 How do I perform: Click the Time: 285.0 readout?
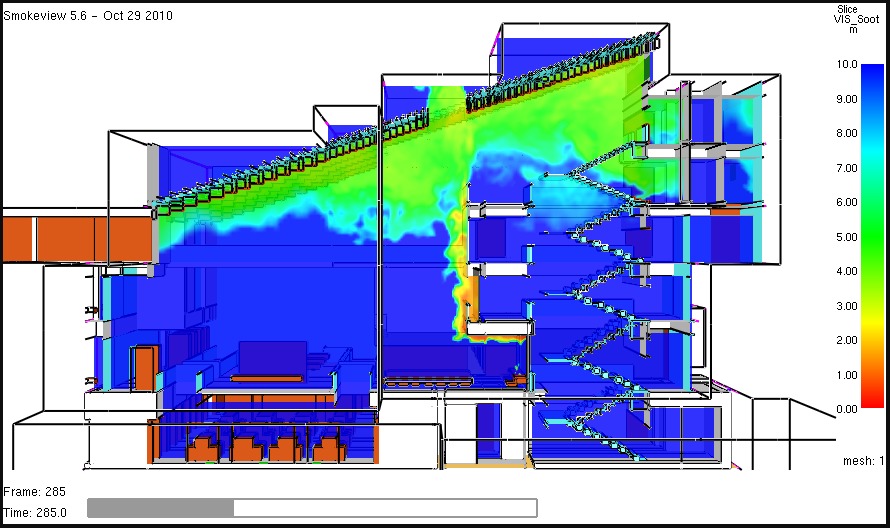point(35,513)
